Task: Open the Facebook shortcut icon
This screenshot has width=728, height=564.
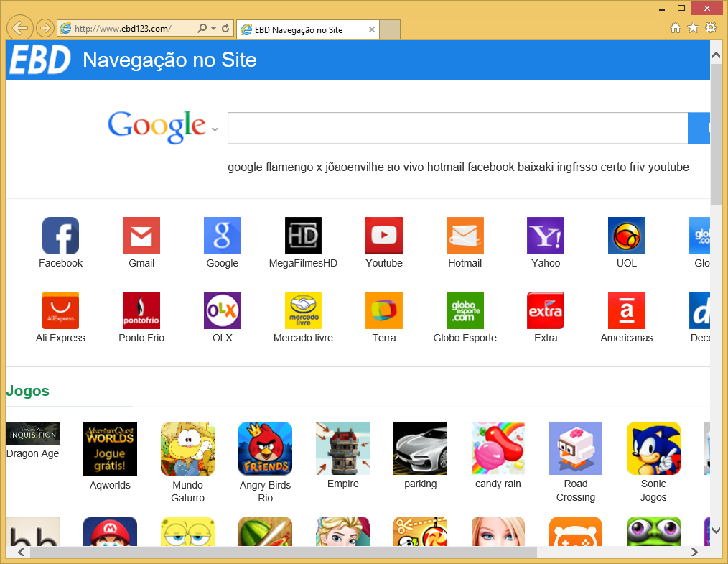Action: 60,236
